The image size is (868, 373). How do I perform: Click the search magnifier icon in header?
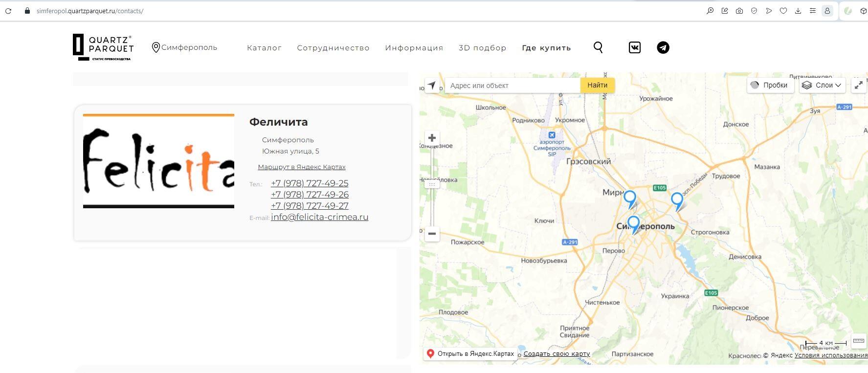598,47
